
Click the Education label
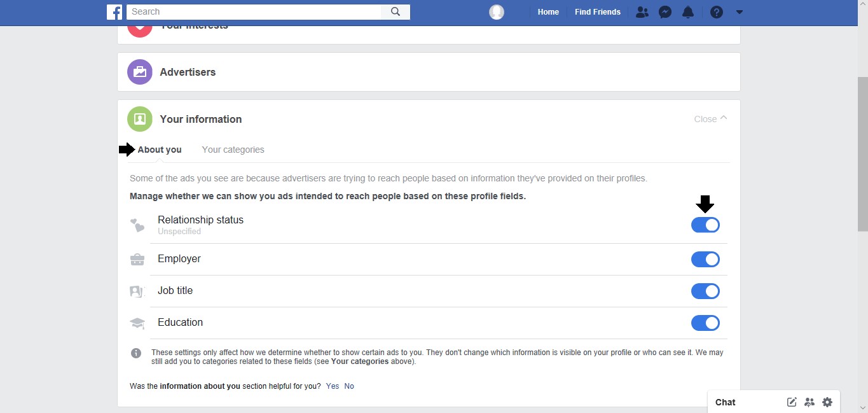click(181, 323)
